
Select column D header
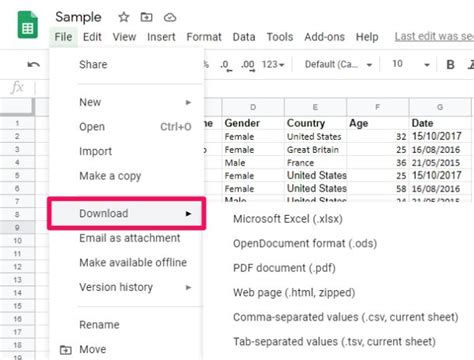click(x=253, y=107)
